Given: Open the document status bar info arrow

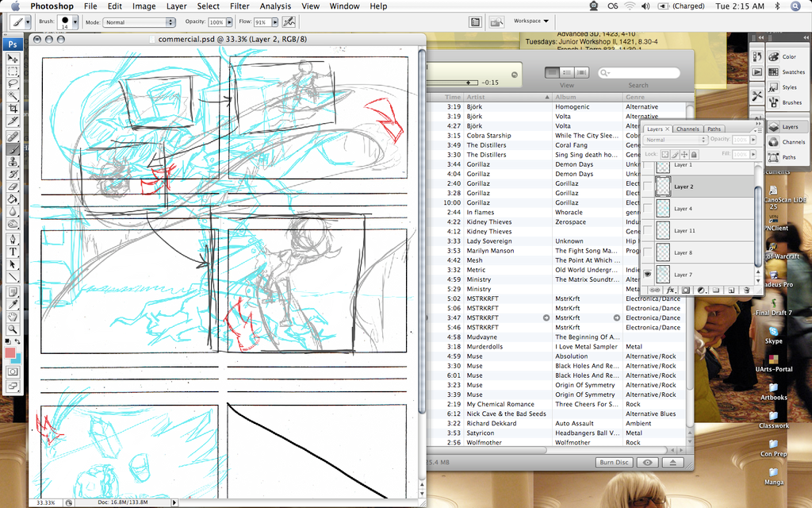Looking at the screenshot, I should 174,502.
